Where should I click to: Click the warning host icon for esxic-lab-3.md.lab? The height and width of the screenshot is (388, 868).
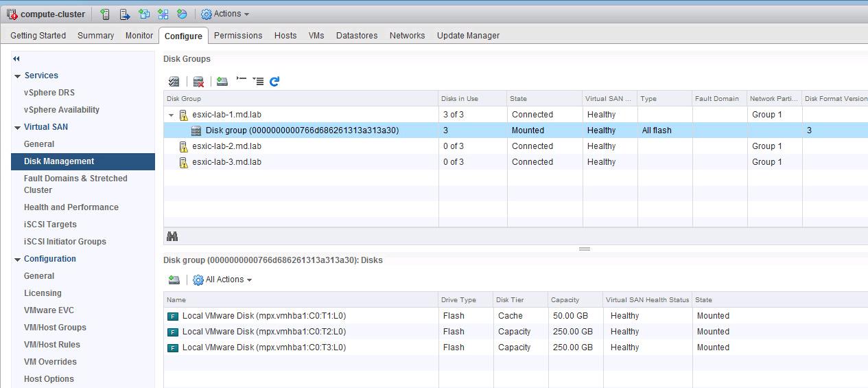pyautogui.click(x=183, y=162)
